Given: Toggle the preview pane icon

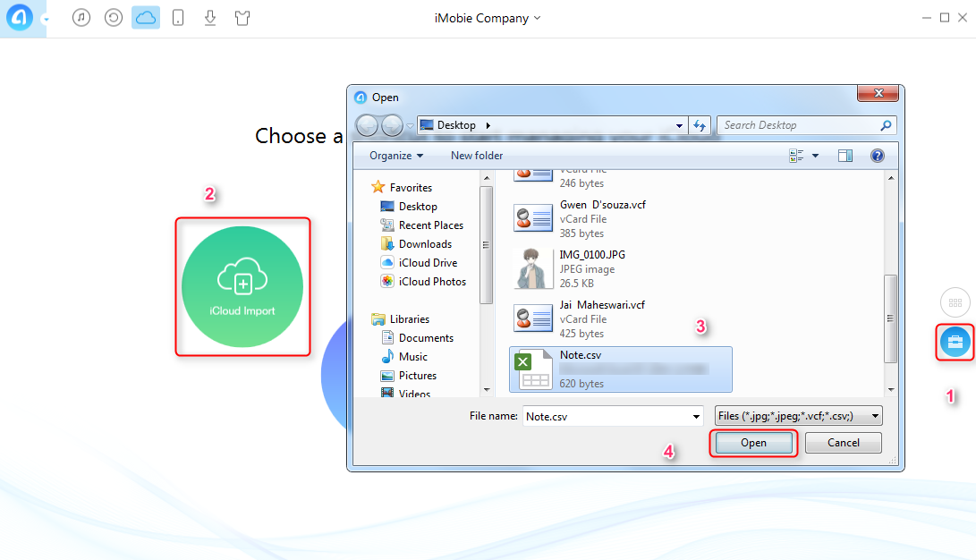Looking at the screenshot, I should (x=845, y=156).
